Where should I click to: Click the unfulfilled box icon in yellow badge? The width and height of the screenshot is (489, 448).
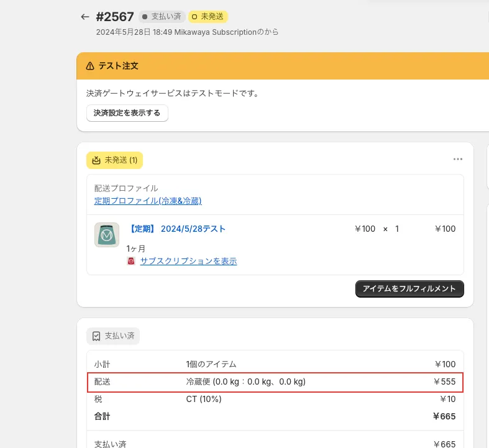96,160
